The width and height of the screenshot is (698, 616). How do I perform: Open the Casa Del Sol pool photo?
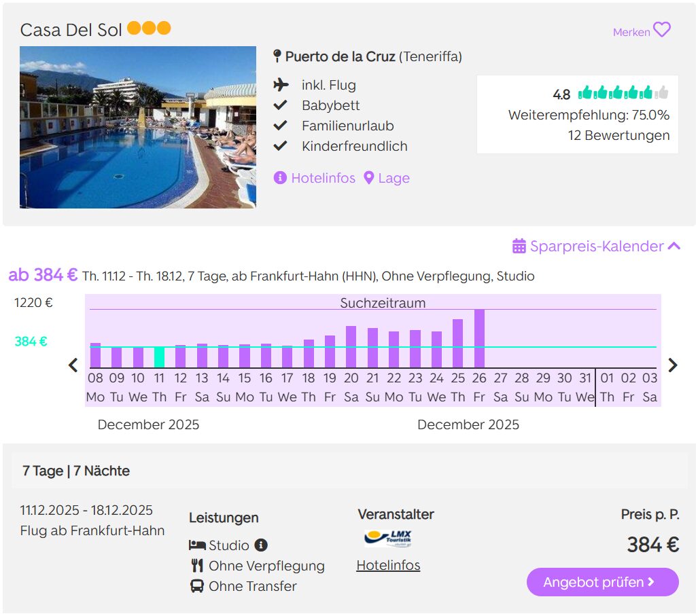pyautogui.click(x=138, y=127)
